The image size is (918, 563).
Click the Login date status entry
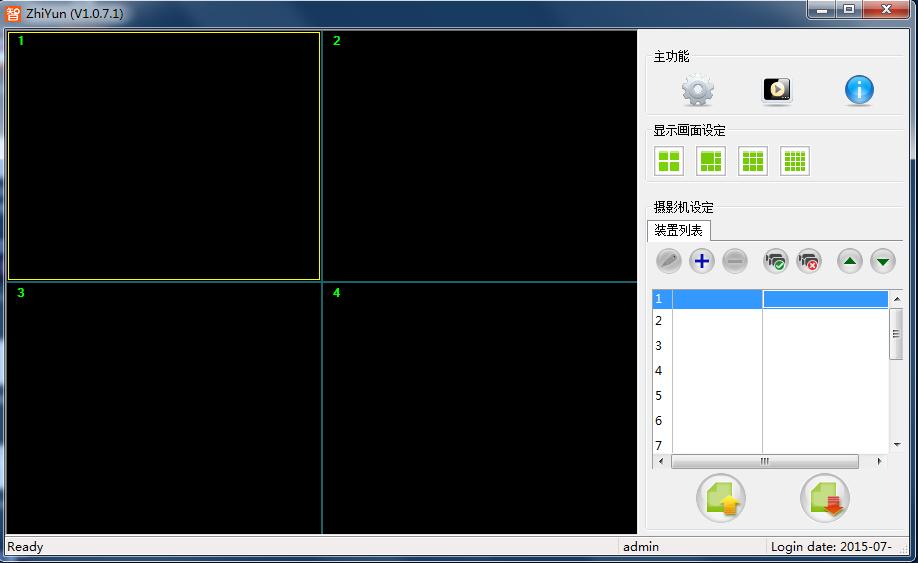point(831,547)
